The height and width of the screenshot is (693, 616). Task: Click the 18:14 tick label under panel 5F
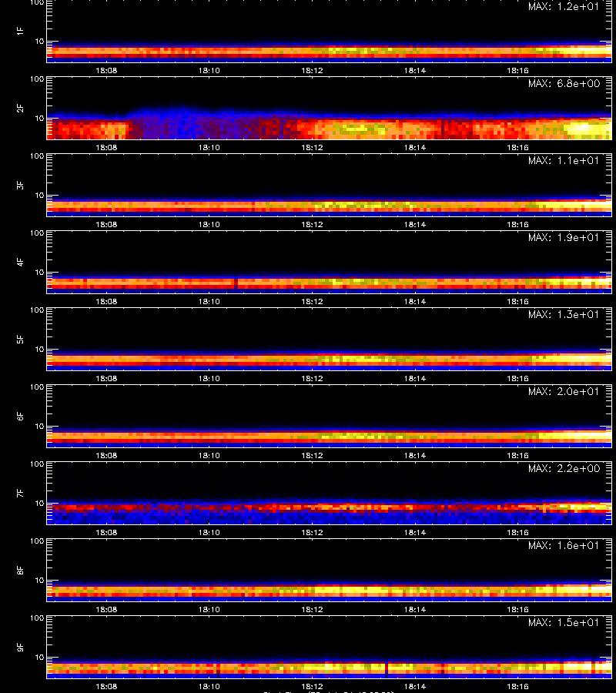click(x=415, y=378)
